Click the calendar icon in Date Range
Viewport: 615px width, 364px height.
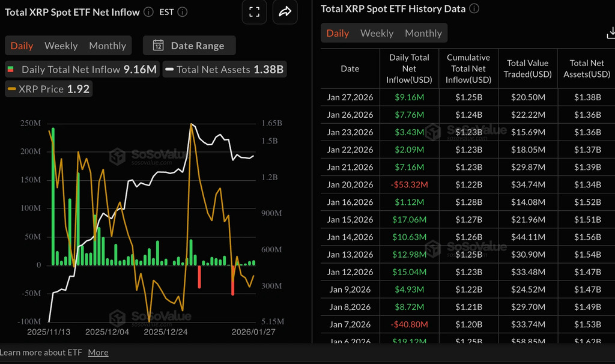[x=157, y=45]
